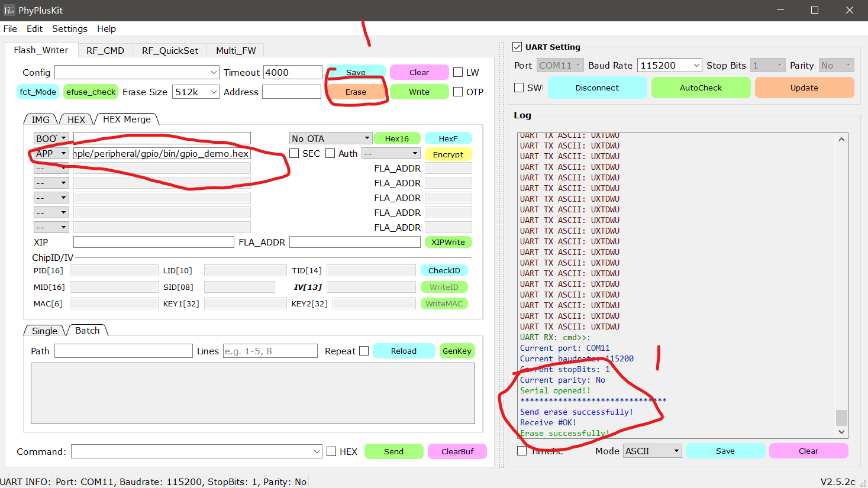Select the Batch tab

point(87,331)
